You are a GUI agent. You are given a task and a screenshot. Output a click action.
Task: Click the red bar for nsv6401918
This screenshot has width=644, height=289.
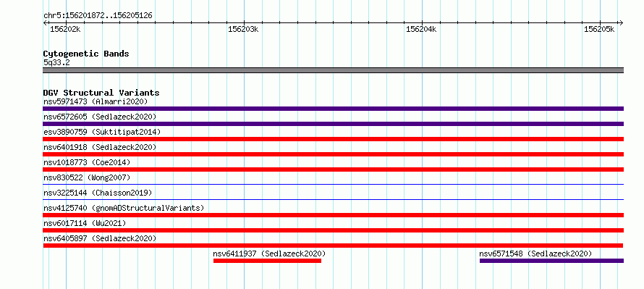[333, 154]
